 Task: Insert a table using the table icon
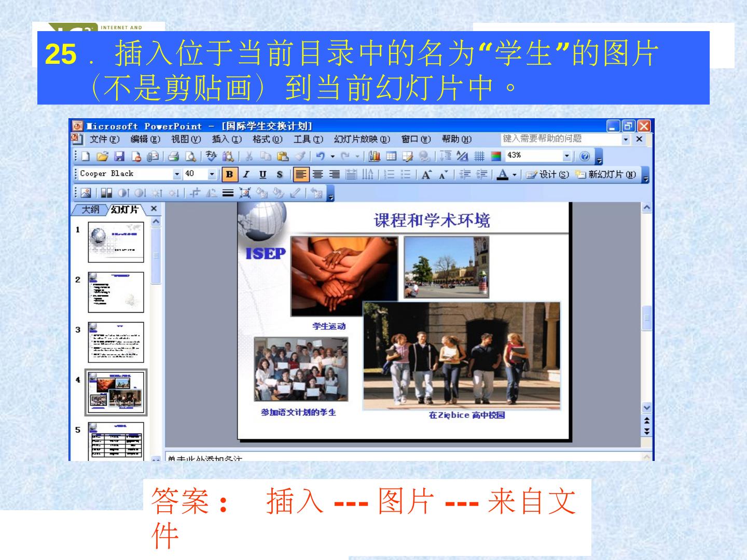(391, 156)
